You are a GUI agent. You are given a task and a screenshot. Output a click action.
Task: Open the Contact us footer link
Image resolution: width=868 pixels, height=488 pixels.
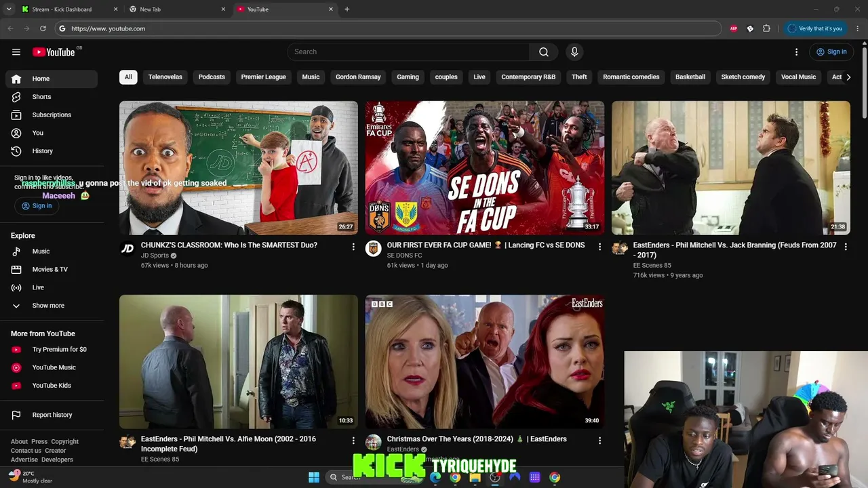tap(26, 451)
